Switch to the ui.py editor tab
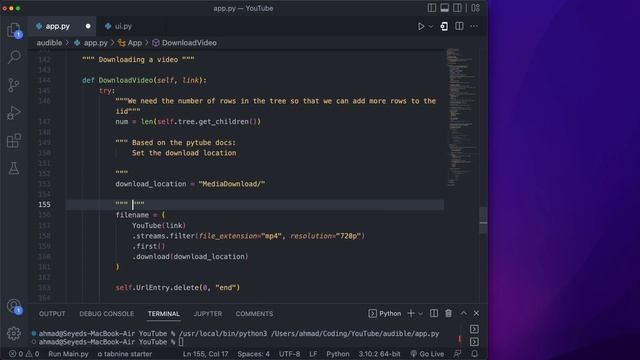 [x=123, y=26]
